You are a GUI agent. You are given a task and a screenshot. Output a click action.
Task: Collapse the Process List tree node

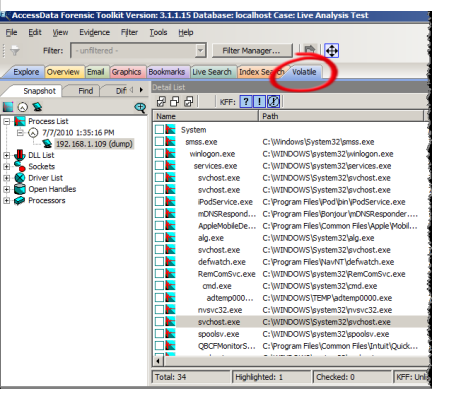pyautogui.click(x=7, y=121)
